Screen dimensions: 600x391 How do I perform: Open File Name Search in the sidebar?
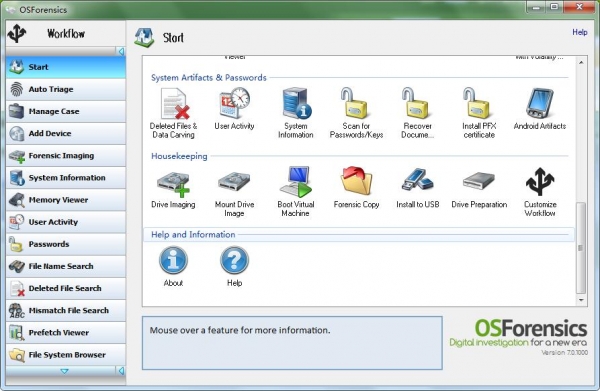66,266
